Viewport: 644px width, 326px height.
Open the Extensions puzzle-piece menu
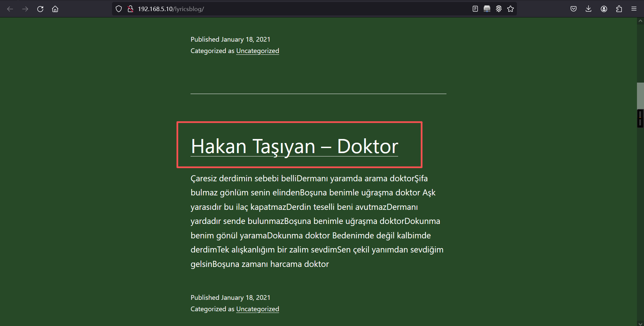pyautogui.click(x=619, y=9)
